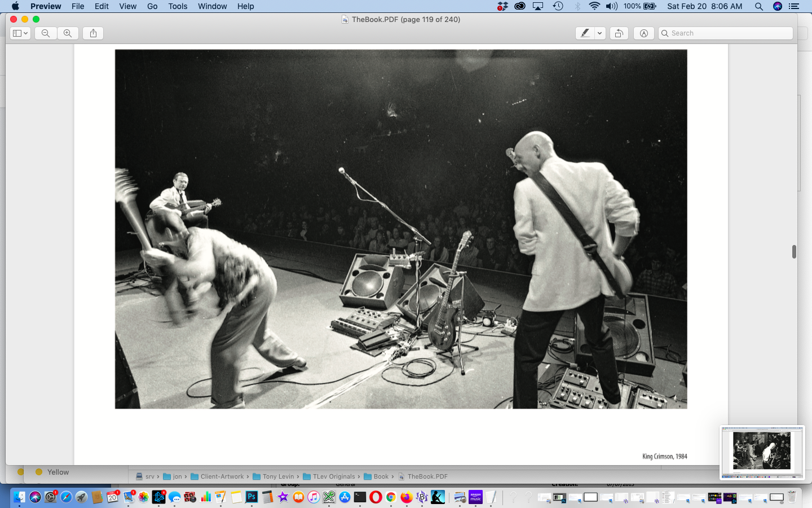Screen dimensions: 812x508
Task: Open the screenshot thumbnail preview in corner
Action: [x=762, y=453]
